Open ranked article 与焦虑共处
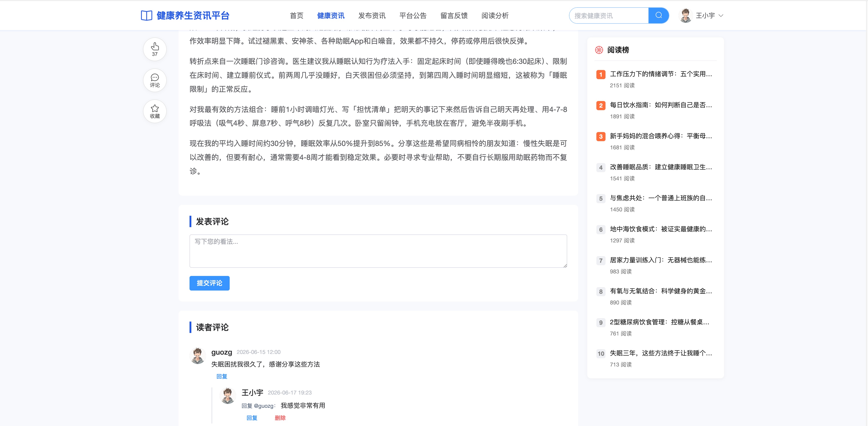The image size is (868, 426). point(661,198)
